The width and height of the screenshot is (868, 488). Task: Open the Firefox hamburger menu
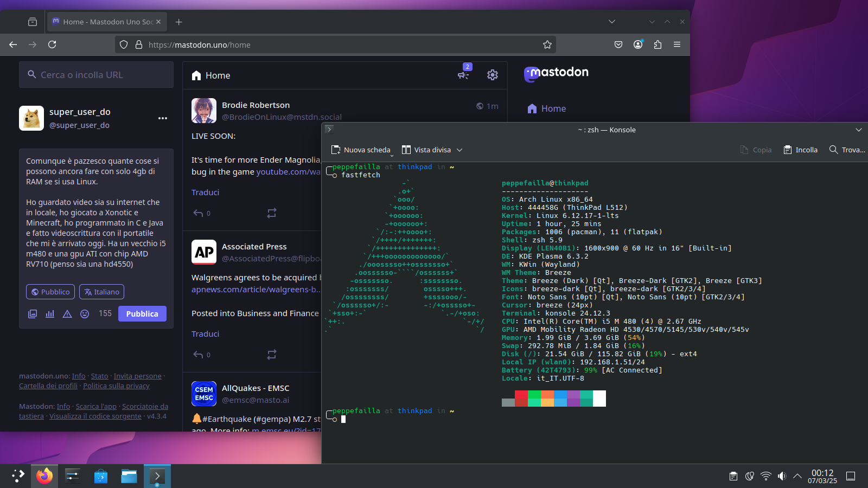pos(677,44)
